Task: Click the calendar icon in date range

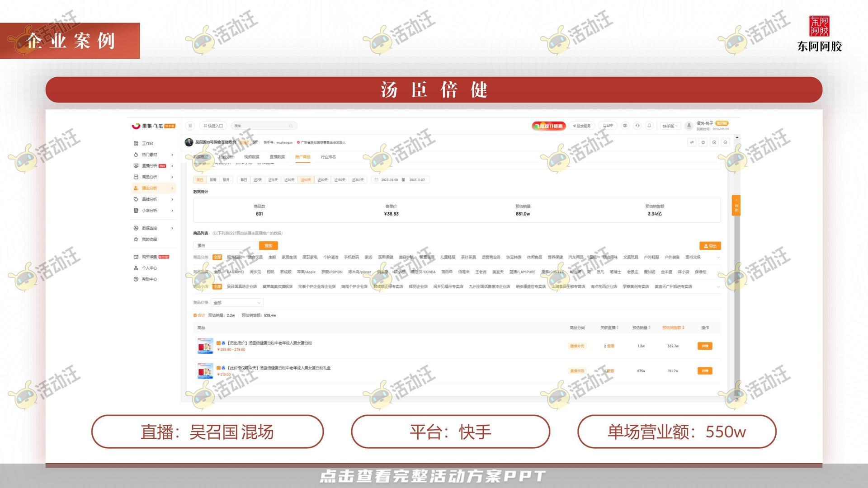Action: click(377, 180)
